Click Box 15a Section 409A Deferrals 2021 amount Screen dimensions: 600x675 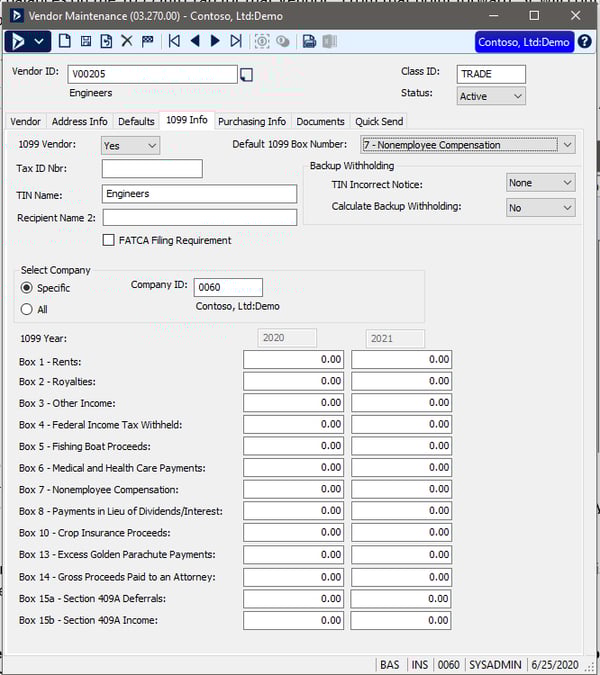point(401,599)
